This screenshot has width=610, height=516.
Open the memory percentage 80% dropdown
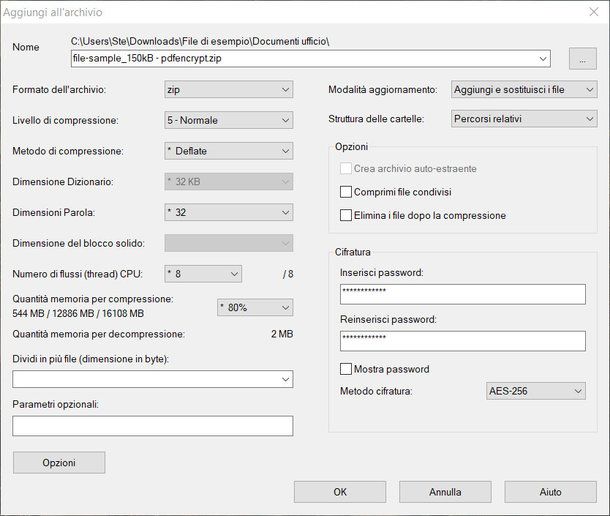pos(254,307)
